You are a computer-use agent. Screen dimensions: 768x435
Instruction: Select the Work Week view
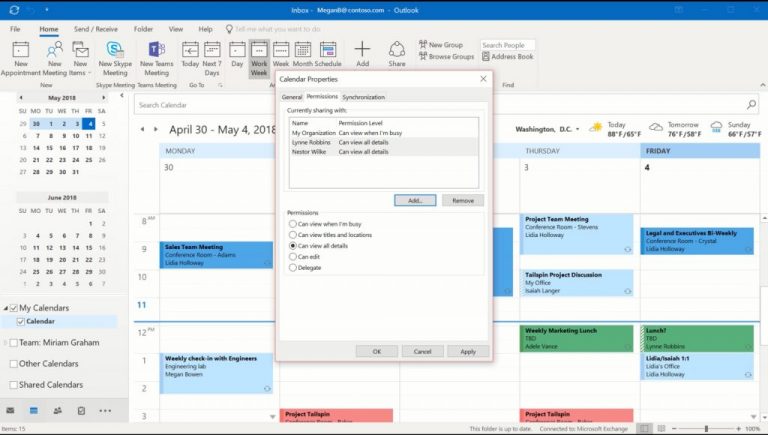[x=259, y=59]
